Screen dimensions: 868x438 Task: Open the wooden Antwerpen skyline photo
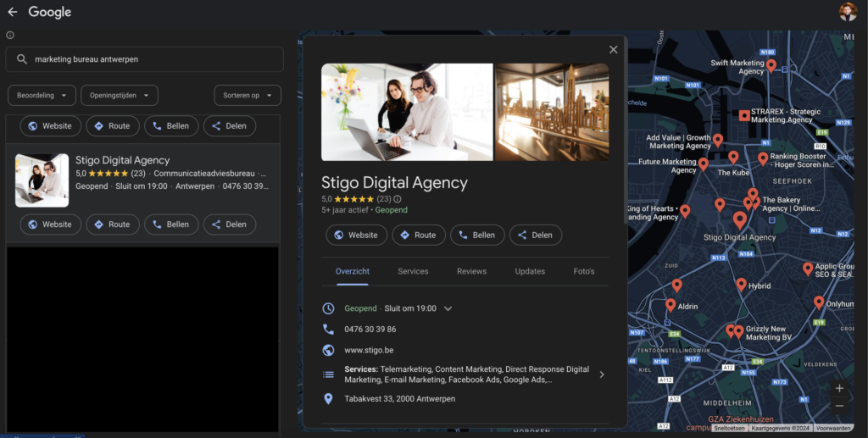pos(552,113)
